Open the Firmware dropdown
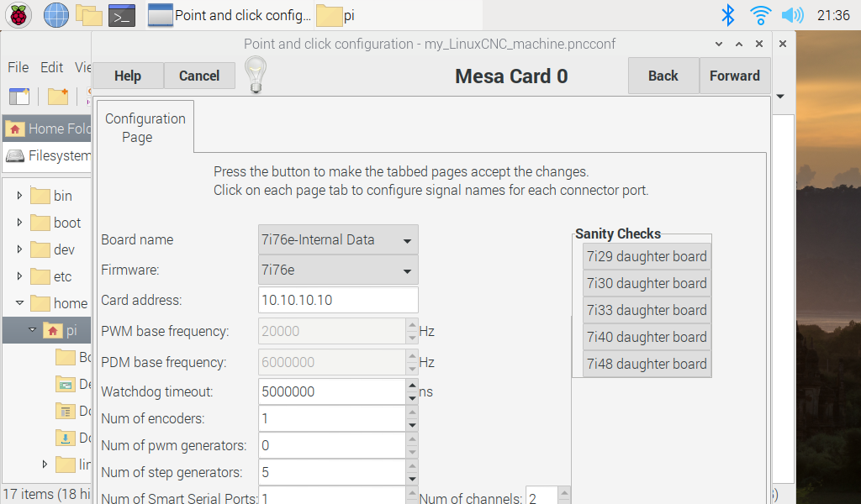The width and height of the screenshot is (861, 504). click(338, 270)
